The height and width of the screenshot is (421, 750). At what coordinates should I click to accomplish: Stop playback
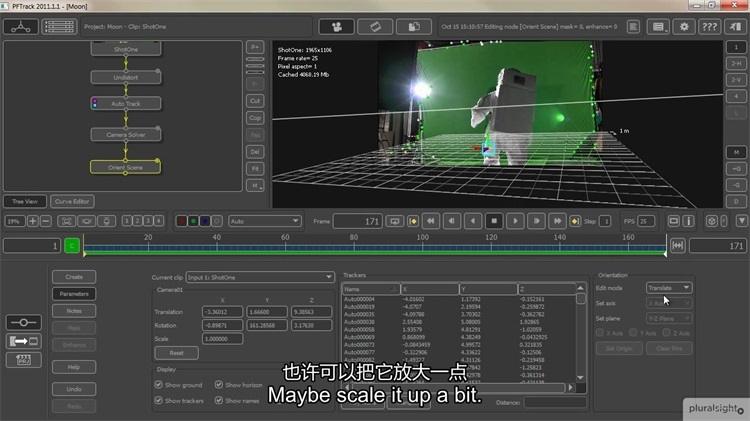(x=494, y=221)
